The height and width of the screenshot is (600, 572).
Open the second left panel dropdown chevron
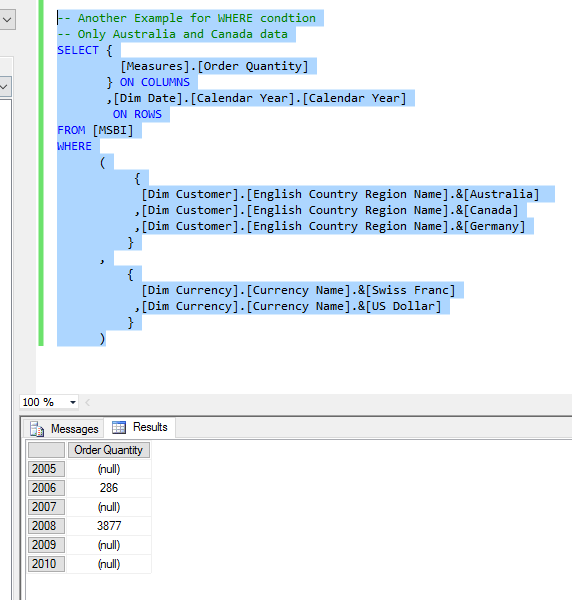[x=4, y=87]
